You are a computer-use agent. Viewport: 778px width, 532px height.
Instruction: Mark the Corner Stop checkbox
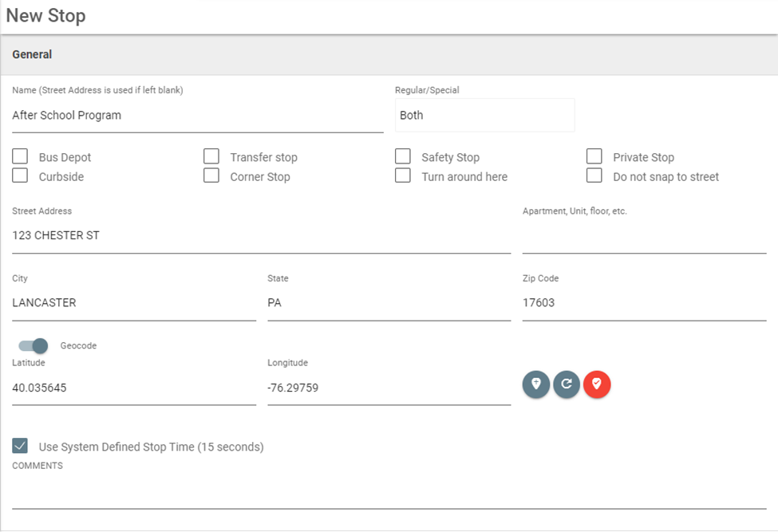pyautogui.click(x=211, y=175)
